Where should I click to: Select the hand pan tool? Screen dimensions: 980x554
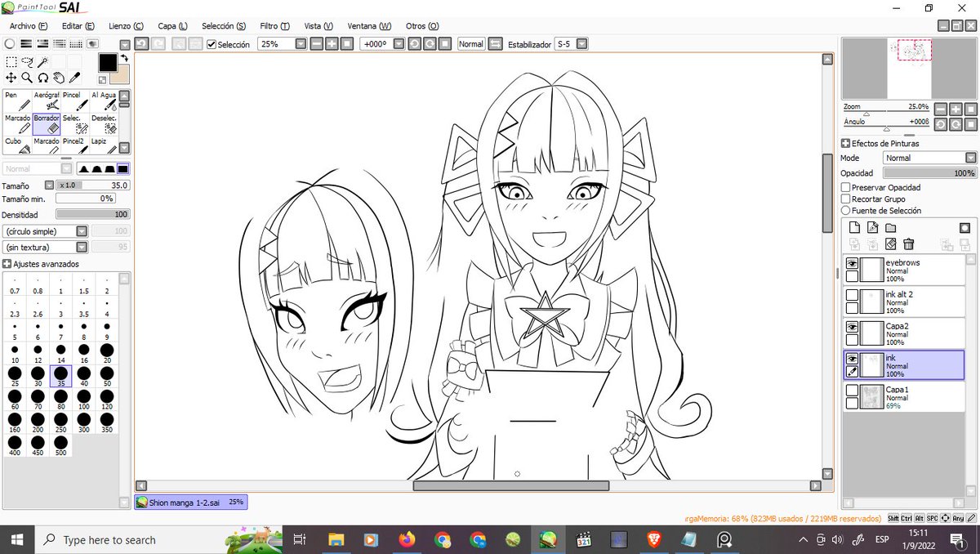(x=59, y=78)
